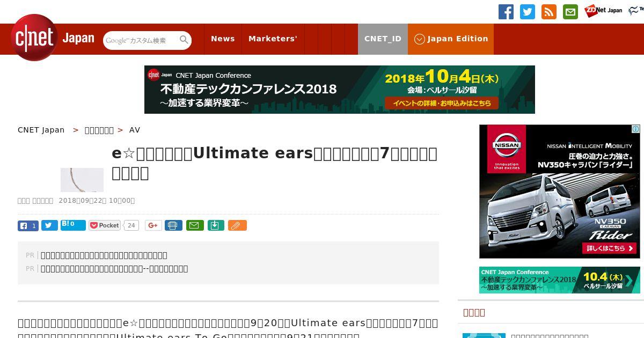Click the red detail button in the Nissan ad
This screenshot has height=338, width=644.
click(x=610, y=248)
